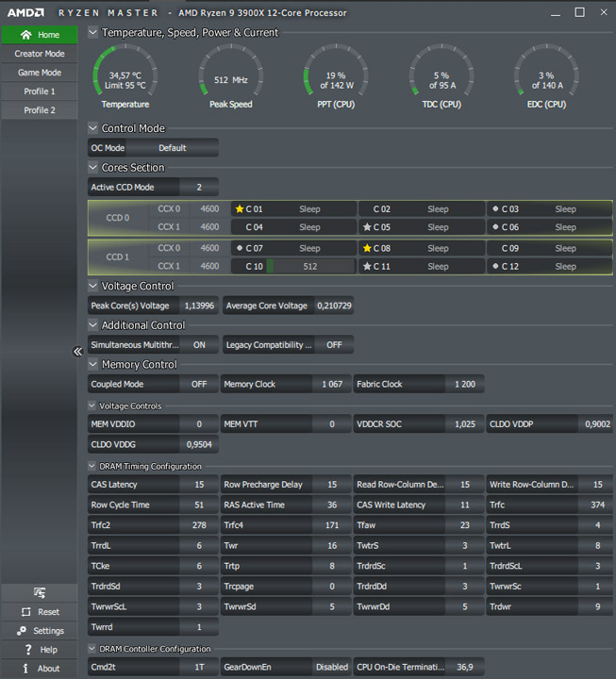The image size is (616, 679).
Task: Click the gold star on core C 01
Action: 239,209
